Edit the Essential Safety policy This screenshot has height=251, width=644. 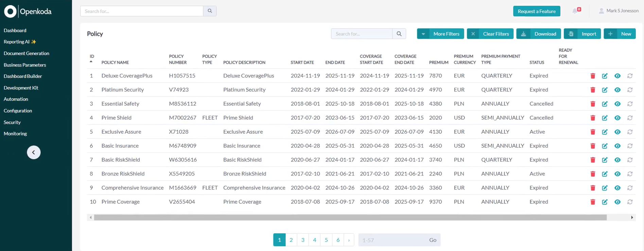(x=605, y=104)
